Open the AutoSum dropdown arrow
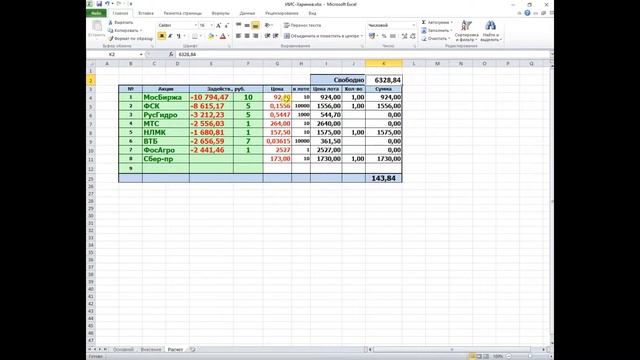Screen dimensions: 640x360 [452, 22]
